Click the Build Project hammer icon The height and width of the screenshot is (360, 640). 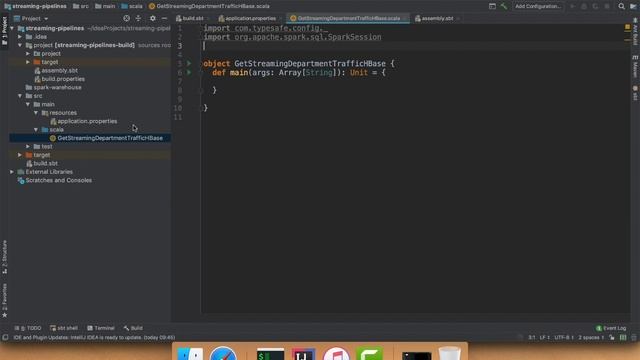click(x=504, y=6)
